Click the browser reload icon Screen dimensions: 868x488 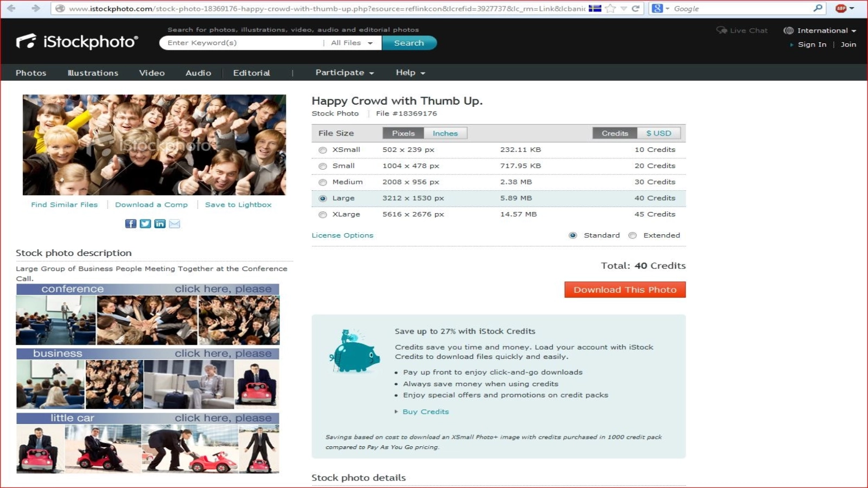pyautogui.click(x=635, y=8)
